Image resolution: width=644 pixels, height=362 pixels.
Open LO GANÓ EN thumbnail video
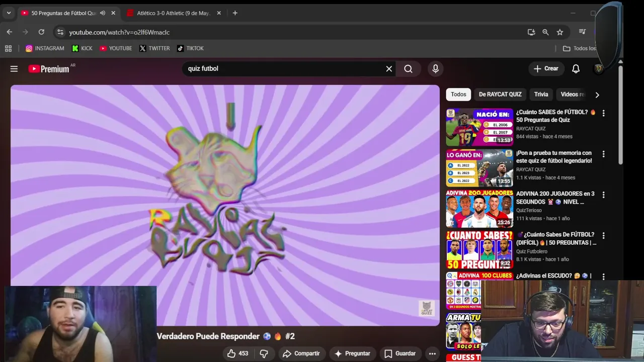[479, 168]
